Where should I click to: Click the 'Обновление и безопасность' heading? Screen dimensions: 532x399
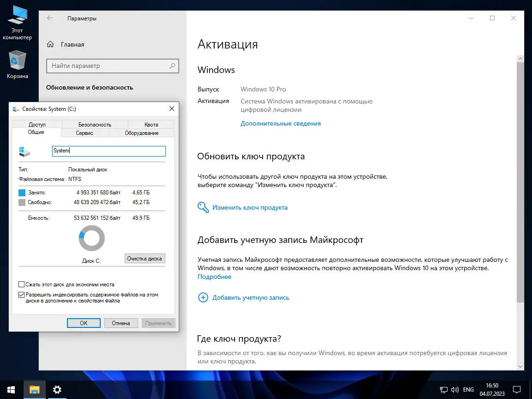pos(90,87)
